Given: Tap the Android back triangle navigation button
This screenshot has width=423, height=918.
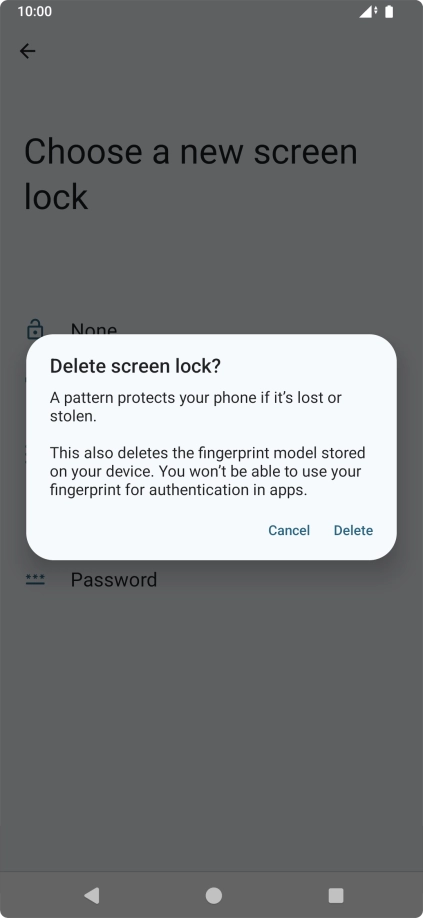Looking at the screenshot, I should tap(91, 895).
